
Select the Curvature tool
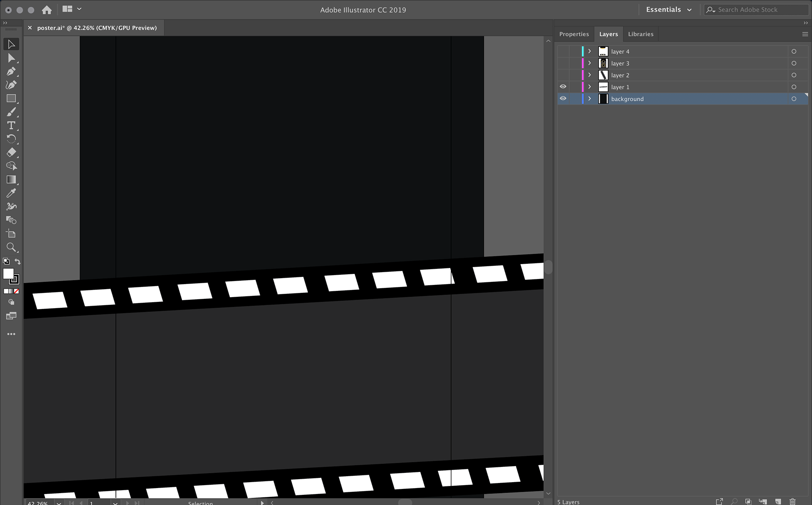tap(11, 85)
